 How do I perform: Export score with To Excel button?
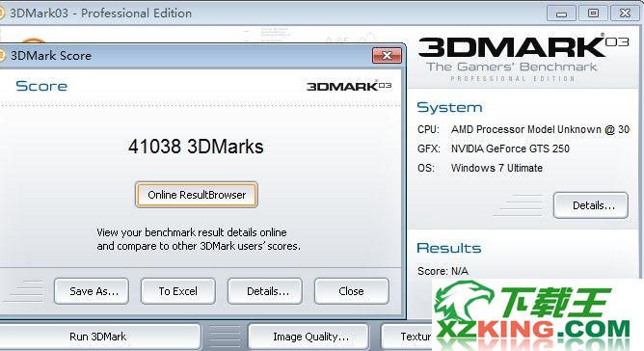[x=177, y=291]
